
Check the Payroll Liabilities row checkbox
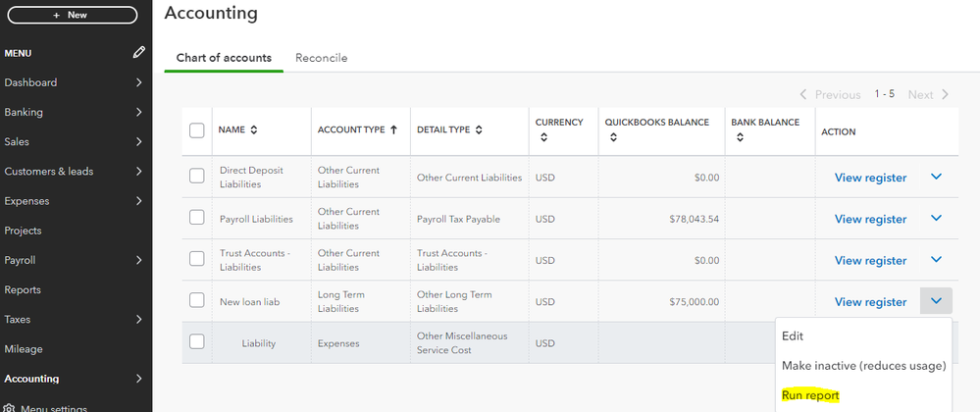coord(197,218)
